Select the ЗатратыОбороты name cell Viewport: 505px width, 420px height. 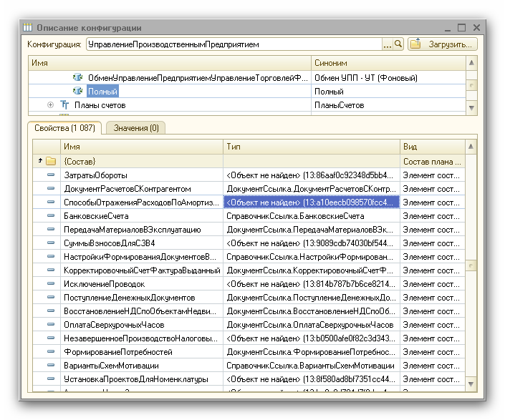(x=142, y=175)
